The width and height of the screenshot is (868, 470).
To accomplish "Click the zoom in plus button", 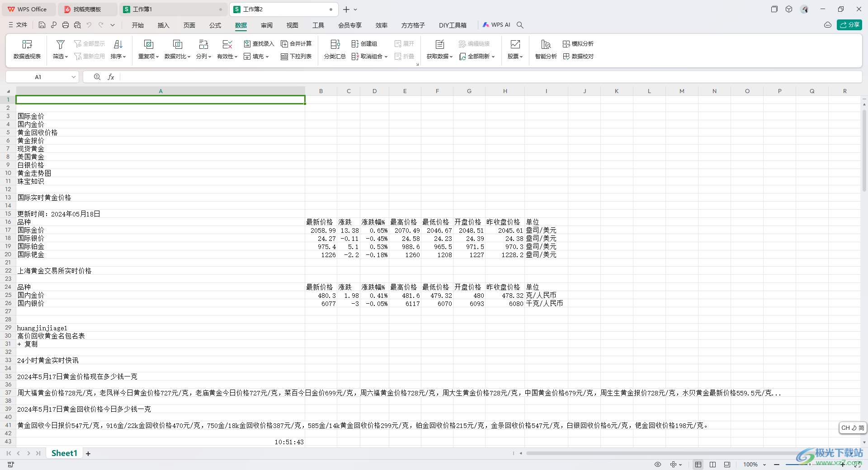I will (x=843, y=465).
